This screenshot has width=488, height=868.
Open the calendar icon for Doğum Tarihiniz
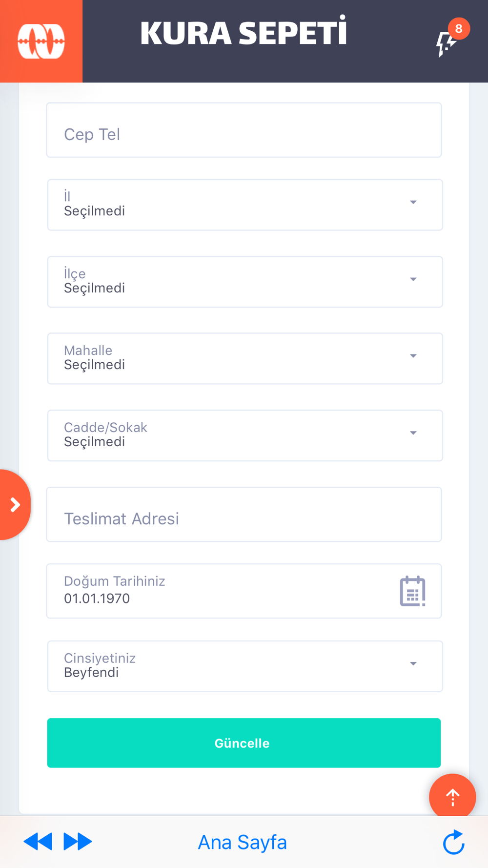[412, 591]
